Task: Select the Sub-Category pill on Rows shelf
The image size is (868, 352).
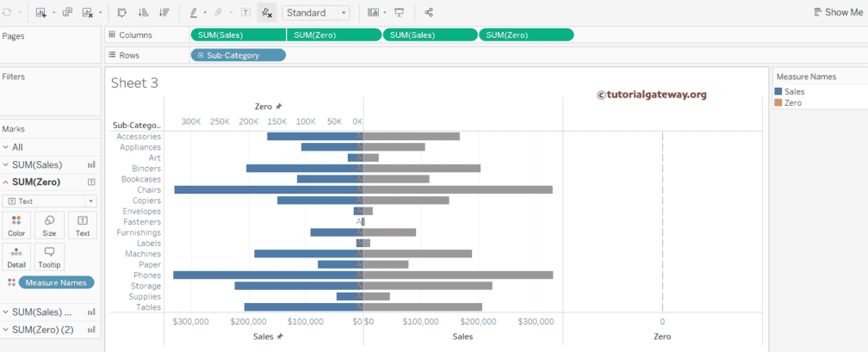Action: pos(238,55)
